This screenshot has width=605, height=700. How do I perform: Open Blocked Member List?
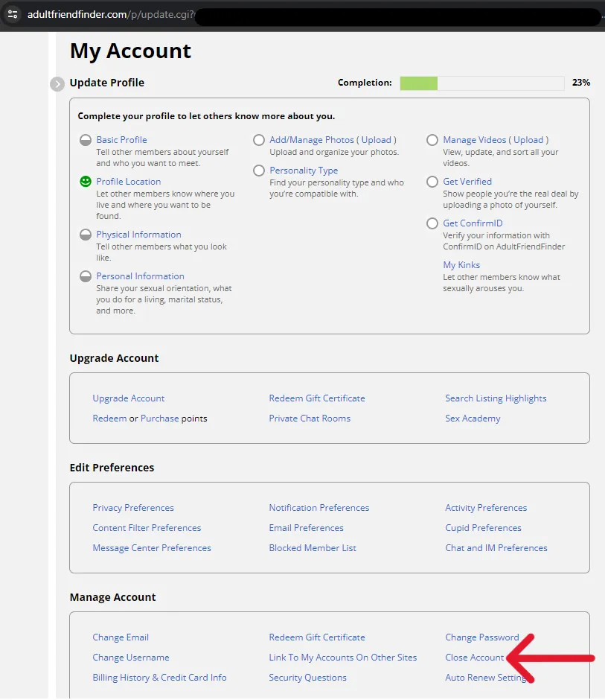point(313,548)
